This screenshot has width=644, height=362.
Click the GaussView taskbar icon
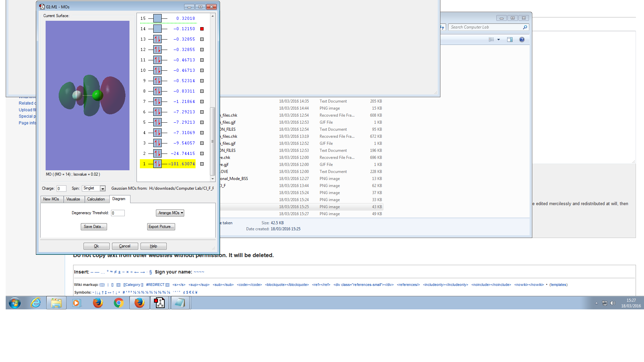(160, 303)
